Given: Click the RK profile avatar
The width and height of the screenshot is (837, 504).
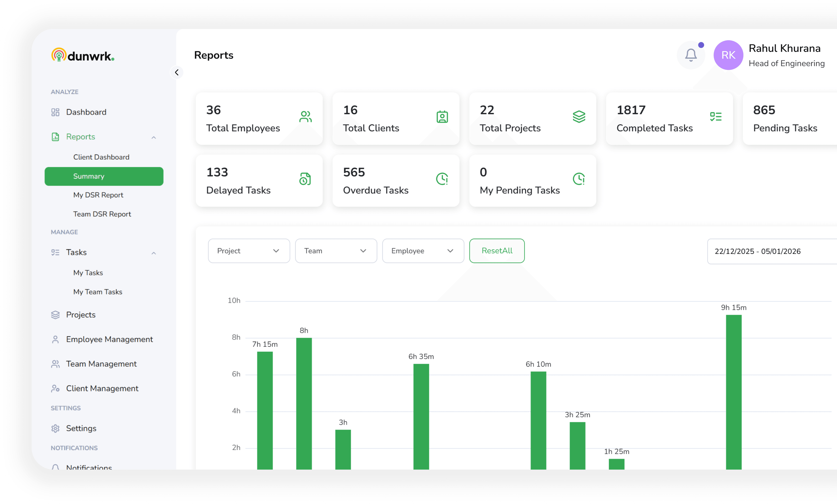Looking at the screenshot, I should [x=728, y=55].
